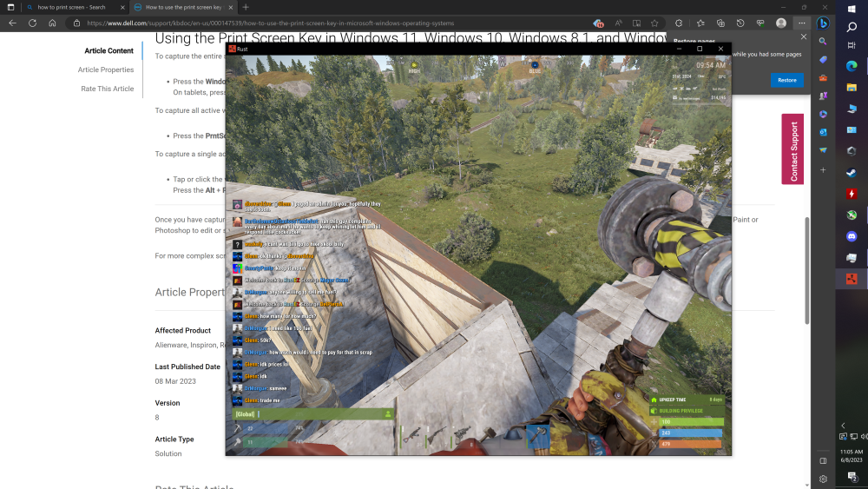Click the 09:54 AM clock in Rust

coord(711,65)
